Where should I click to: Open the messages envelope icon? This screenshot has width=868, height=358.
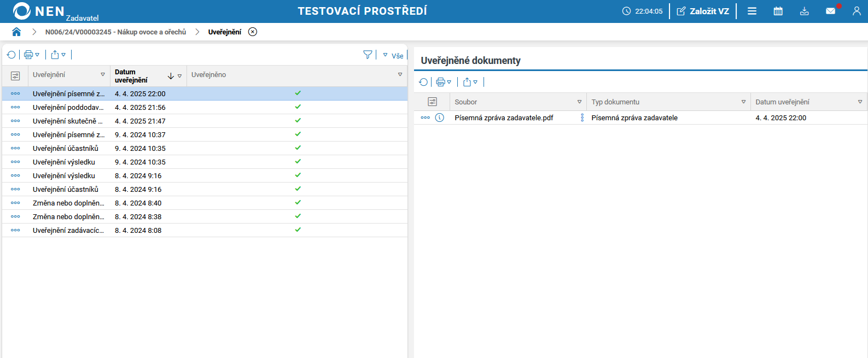click(830, 11)
